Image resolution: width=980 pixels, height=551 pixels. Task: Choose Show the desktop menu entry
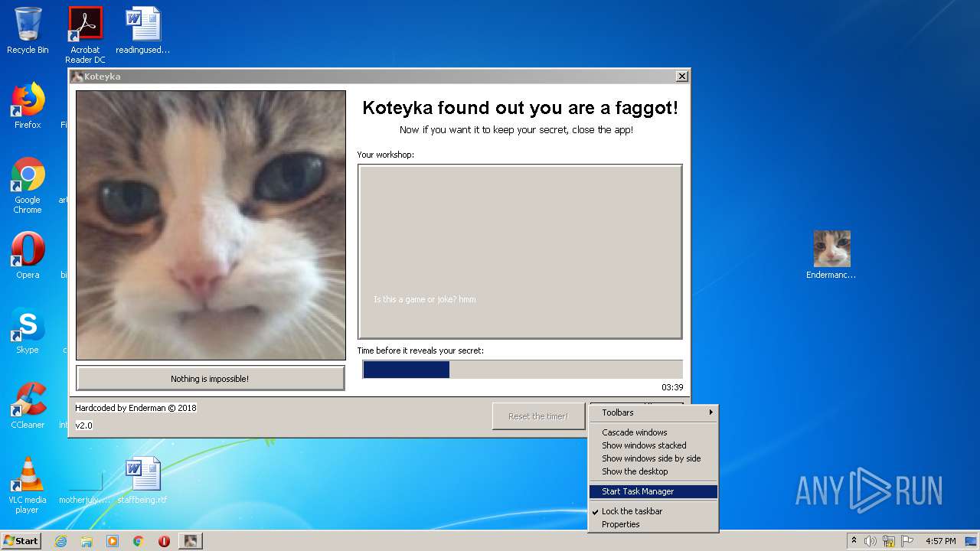(x=653, y=471)
